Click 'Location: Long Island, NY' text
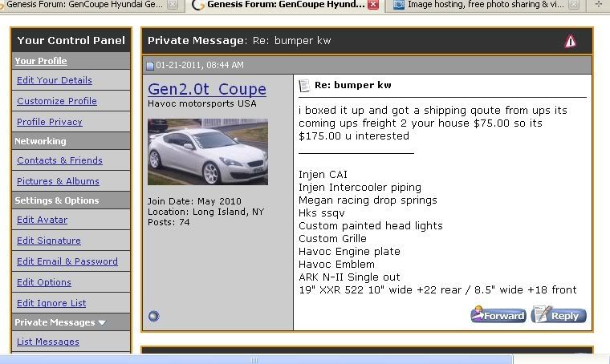This screenshot has height=364, width=610. [x=205, y=212]
